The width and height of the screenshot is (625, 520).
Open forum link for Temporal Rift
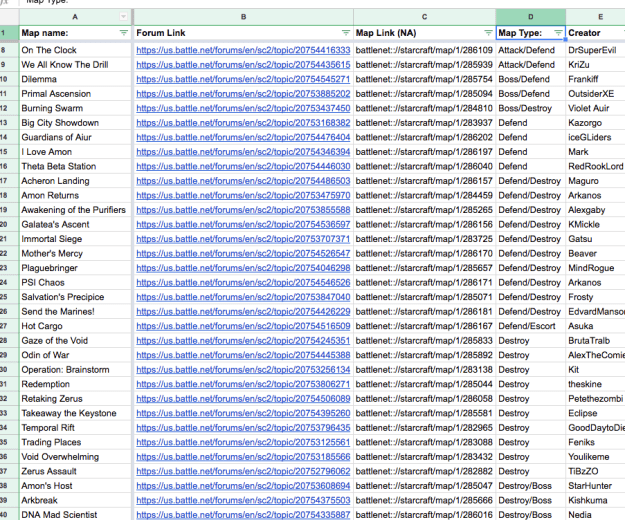pos(243,428)
